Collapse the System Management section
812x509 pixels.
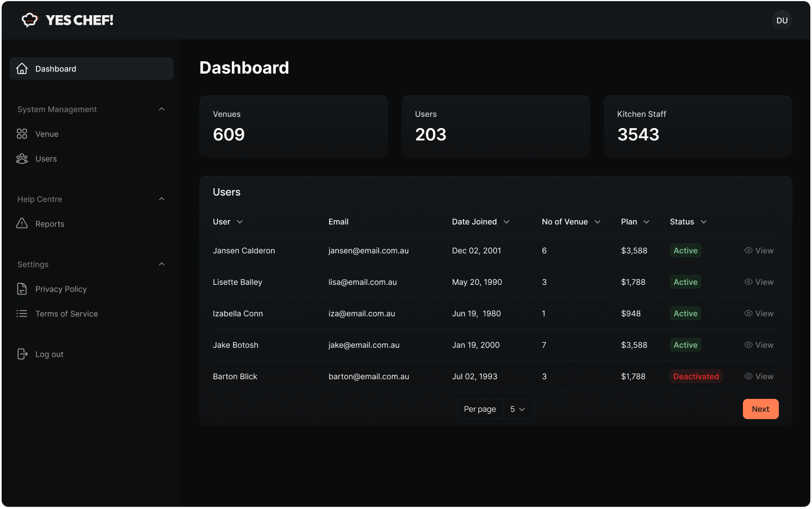click(162, 109)
